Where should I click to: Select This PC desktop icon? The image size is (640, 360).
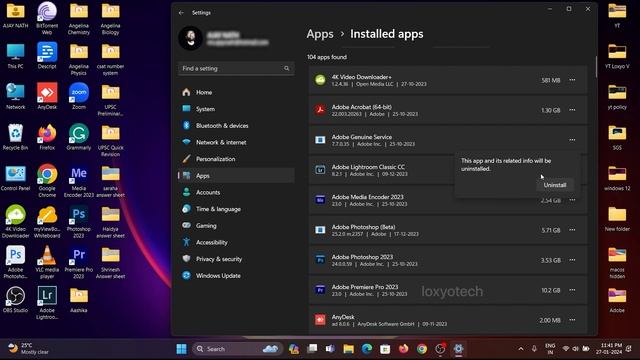pyautogui.click(x=16, y=56)
